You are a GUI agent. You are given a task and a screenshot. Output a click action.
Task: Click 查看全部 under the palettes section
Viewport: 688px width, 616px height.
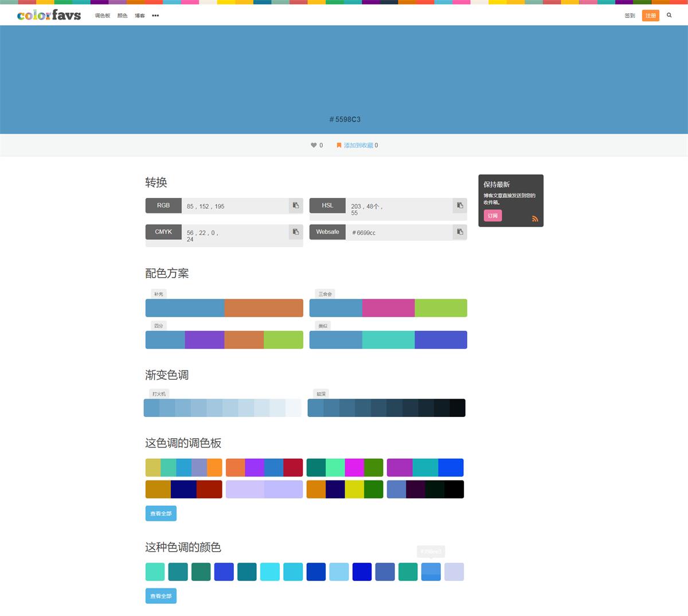(x=161, y=513)
